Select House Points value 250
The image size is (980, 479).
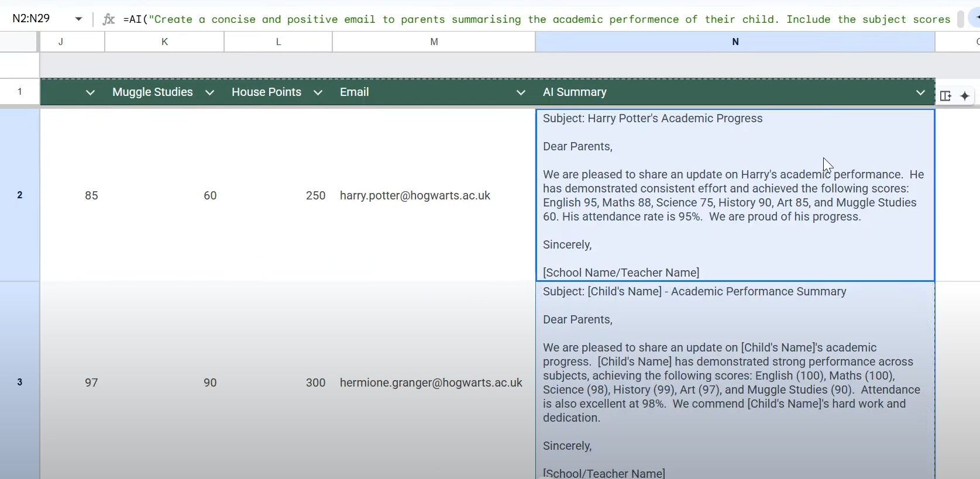[278, 195]
